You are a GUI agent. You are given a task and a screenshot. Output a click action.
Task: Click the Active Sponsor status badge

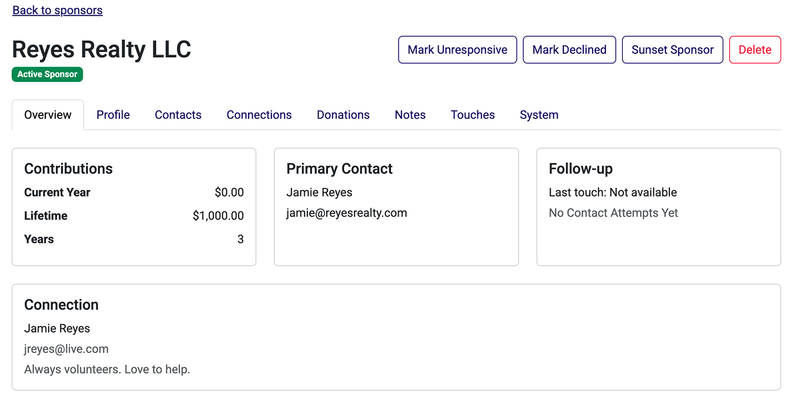(47, 74)
